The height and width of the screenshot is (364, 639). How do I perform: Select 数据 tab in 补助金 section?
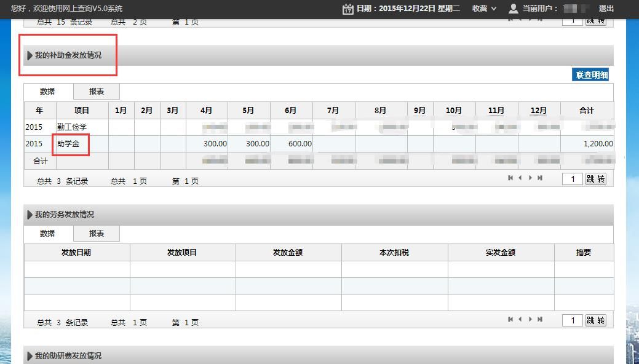[x=48, y=92]
